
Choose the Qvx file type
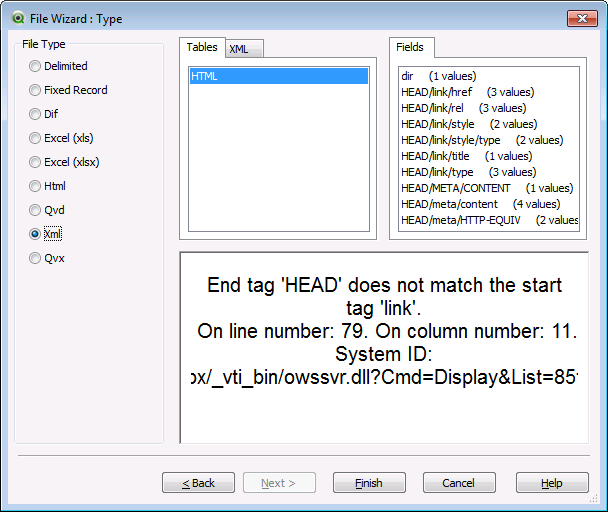pos(47,258)
